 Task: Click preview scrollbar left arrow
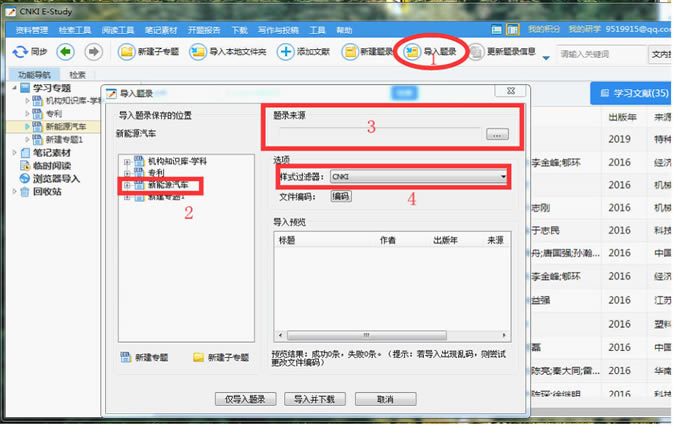(281, 335)
